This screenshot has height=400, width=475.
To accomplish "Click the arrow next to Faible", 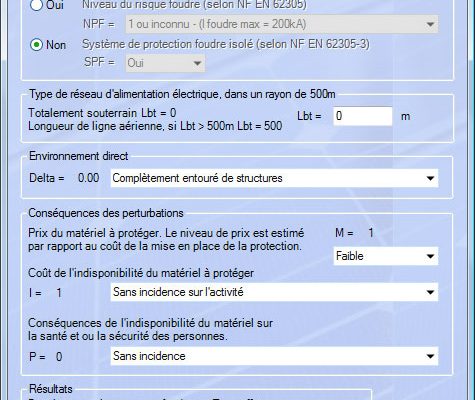I will (x=430, y=256).
